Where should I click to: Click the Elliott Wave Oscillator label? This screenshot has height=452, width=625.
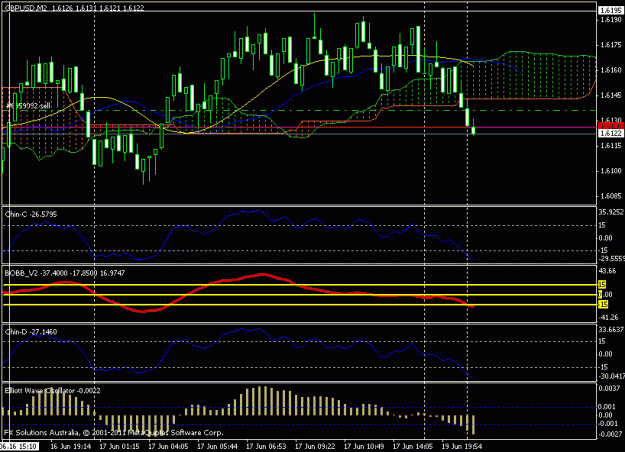point(52,391)
